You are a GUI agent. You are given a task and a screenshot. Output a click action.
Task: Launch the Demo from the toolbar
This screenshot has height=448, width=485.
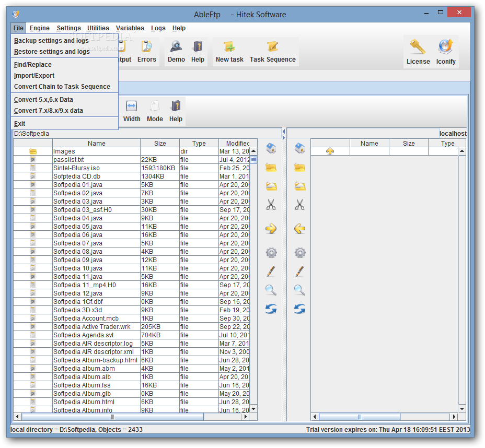point(176,52)
